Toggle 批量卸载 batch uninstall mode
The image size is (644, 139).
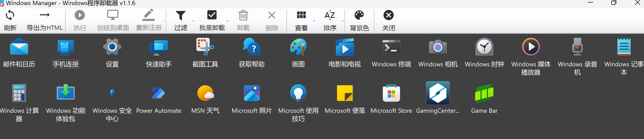click(212, 20)
